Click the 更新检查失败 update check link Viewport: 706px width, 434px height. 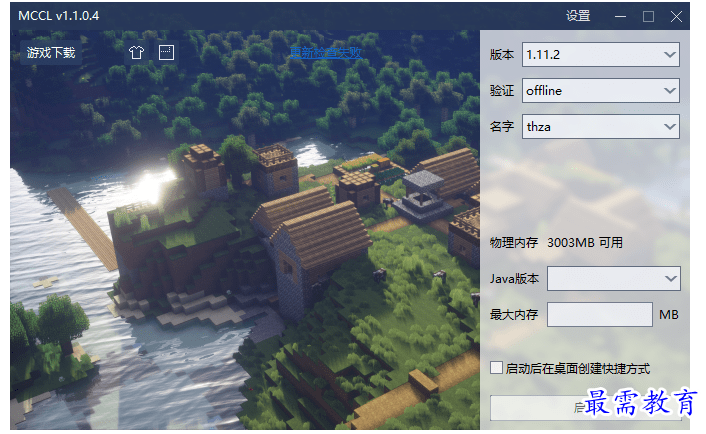pyautogui.click(x=326, y=53)
